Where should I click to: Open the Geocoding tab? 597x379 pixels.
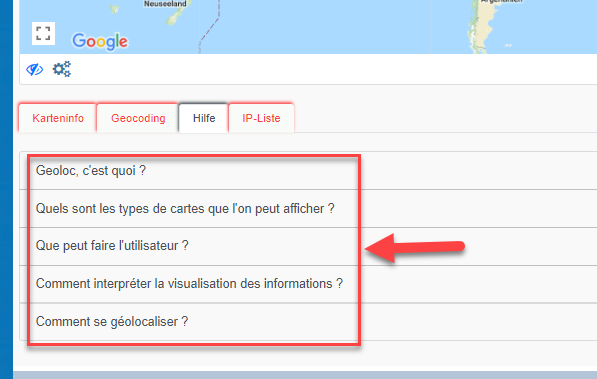(138, 118)
